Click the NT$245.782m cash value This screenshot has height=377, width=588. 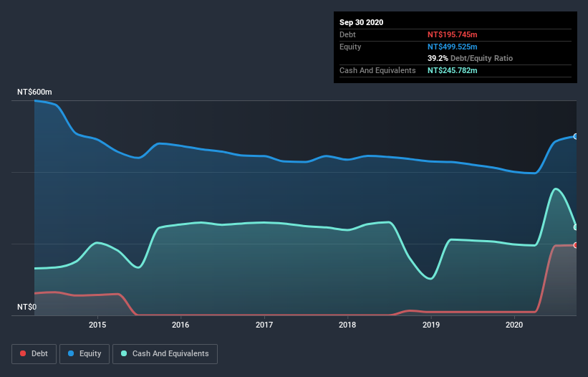tap(452, 70)
